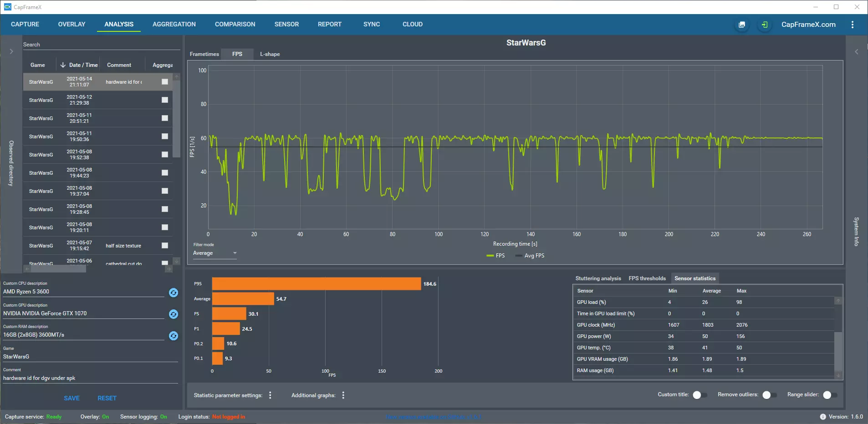Collapse the Observed directory panel
This screenshot has height=424, width=868.
[11, 51]
